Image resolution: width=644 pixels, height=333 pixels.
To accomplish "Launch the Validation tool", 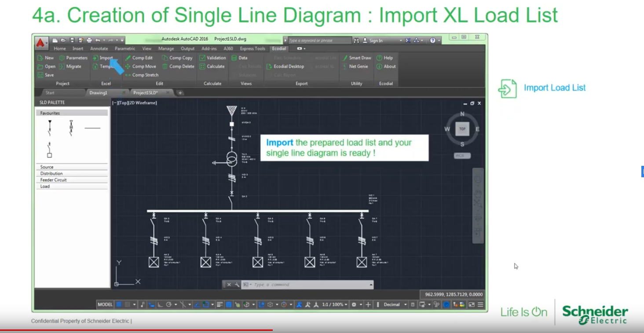I will coord(216,58).
